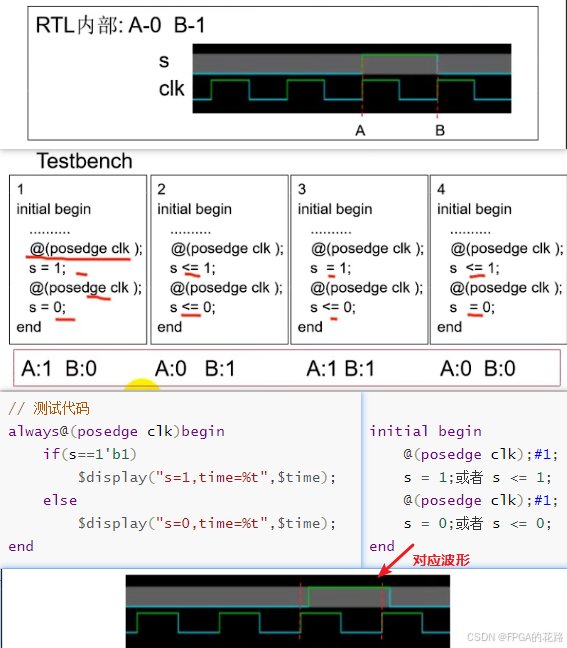Click the 'RTL内部: A-0 B-1' heading
The image size is (567, 648).
pyautogui.click(x=120, y=25)
